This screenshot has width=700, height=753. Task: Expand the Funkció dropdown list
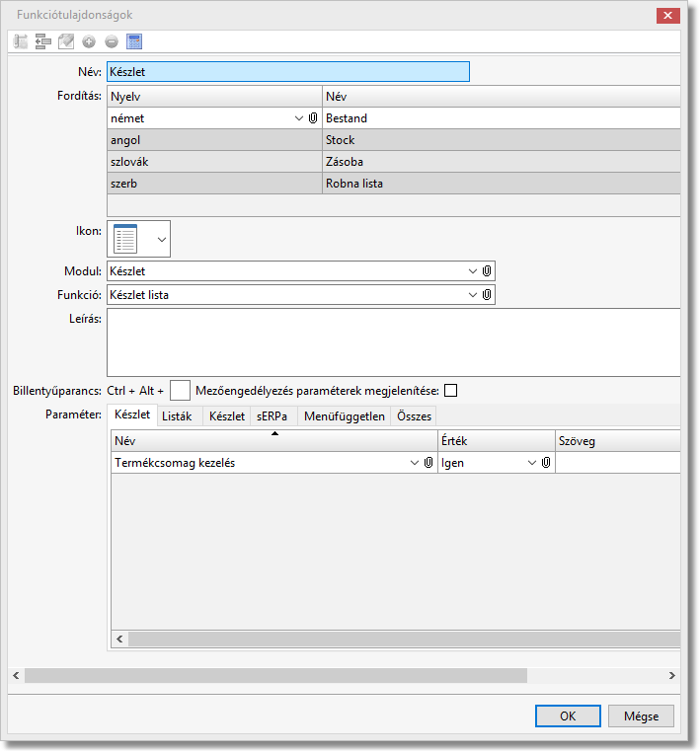click(x=473, y=294)
